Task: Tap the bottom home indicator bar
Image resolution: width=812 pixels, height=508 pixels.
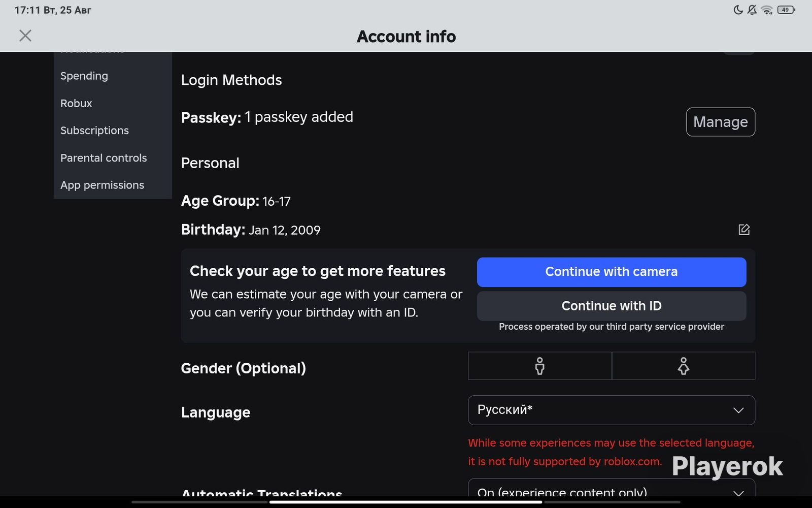Action: (x=405, y=502)
